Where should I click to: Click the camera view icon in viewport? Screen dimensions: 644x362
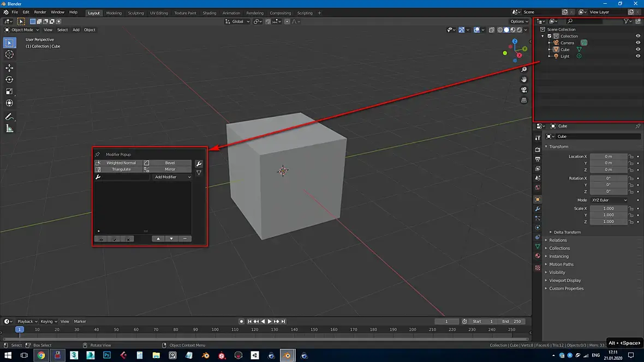pyautogui.click(x=524, y=90)
